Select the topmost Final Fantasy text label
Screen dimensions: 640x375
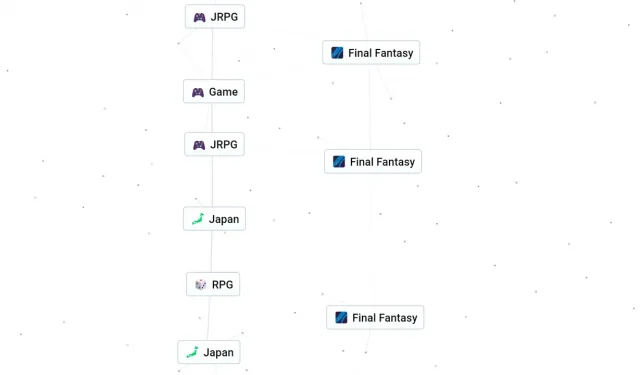click(x=381, y=53)
